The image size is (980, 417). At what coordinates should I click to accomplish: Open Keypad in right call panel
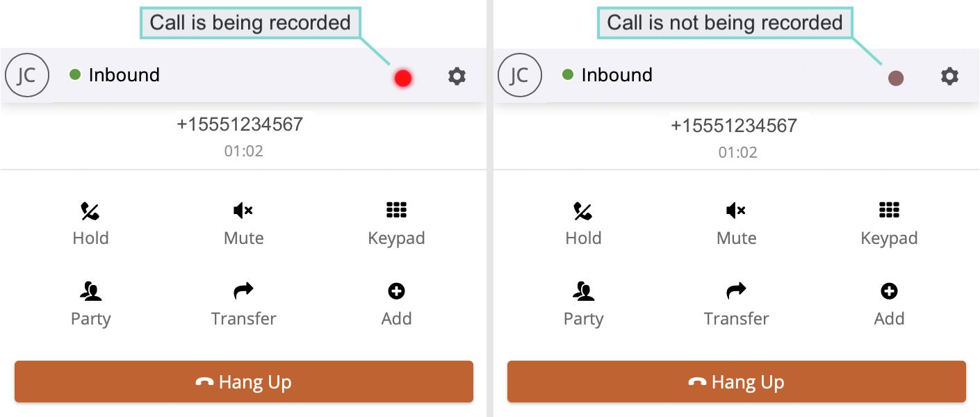click(889, 211)
